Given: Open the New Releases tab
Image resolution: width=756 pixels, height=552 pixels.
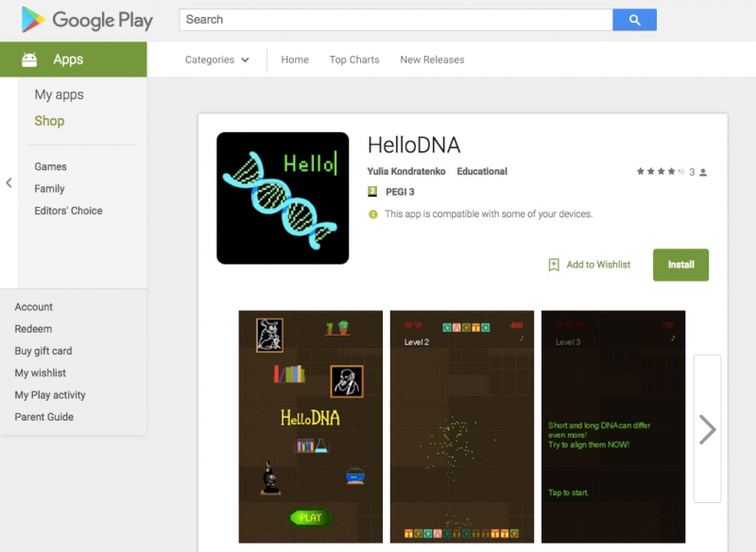Looking at the screenshot, I should [432, 60].
